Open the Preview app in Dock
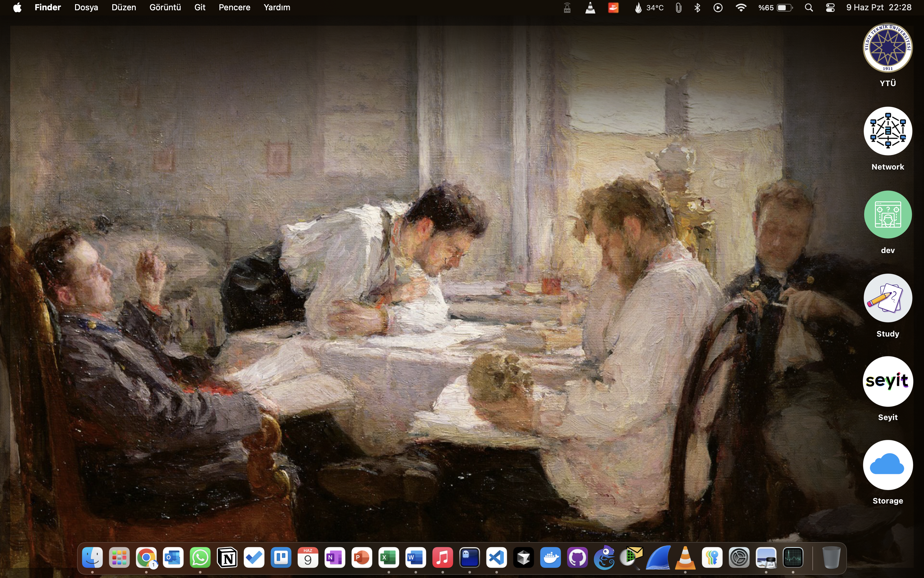The height and width of the screenshot is (578, 924). [x=766, y=558]
